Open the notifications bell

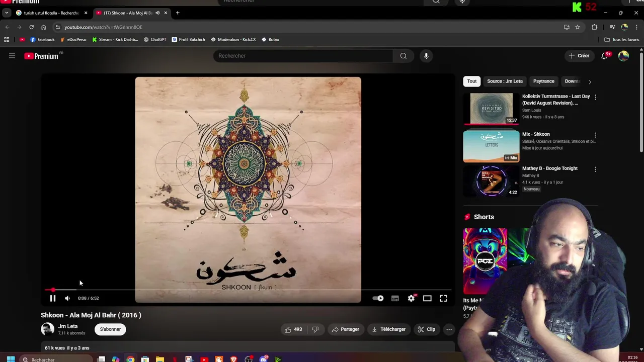click(x=604, y=56)
